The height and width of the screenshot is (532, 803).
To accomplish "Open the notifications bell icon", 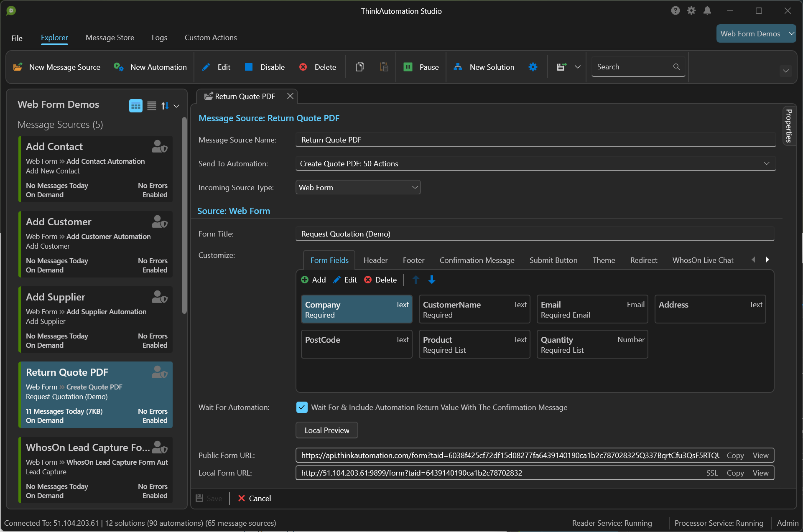I will [x=707, y=11].
